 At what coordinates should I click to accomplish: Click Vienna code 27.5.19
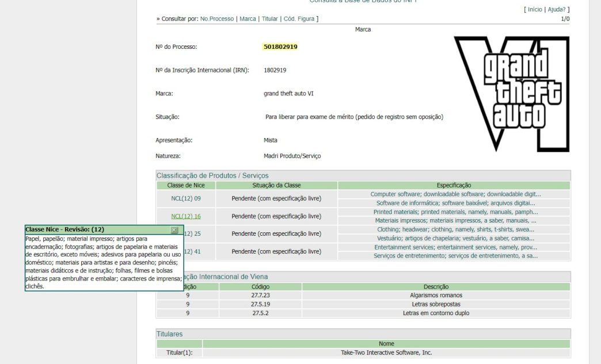click(260, 304)
